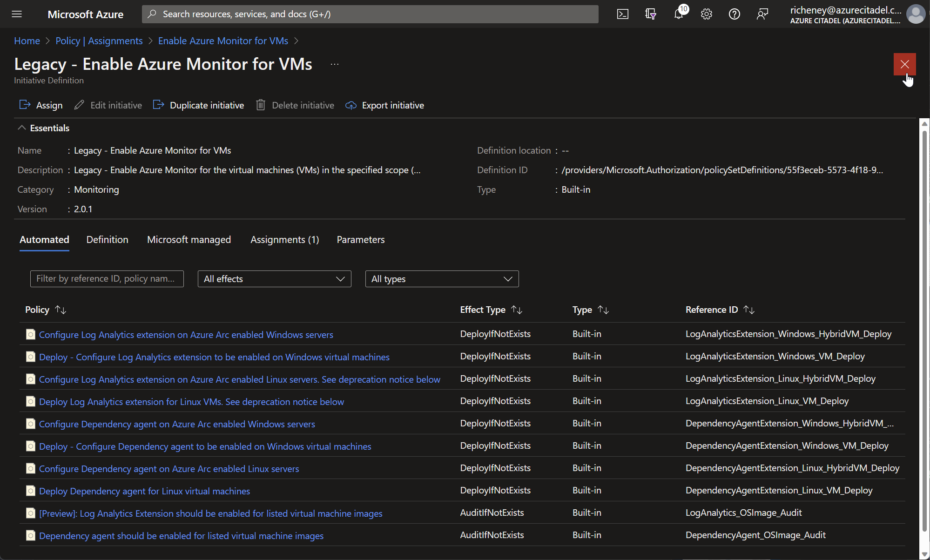
Task: Open Cloud Shell from top bar
Action: tap(623, 14)
